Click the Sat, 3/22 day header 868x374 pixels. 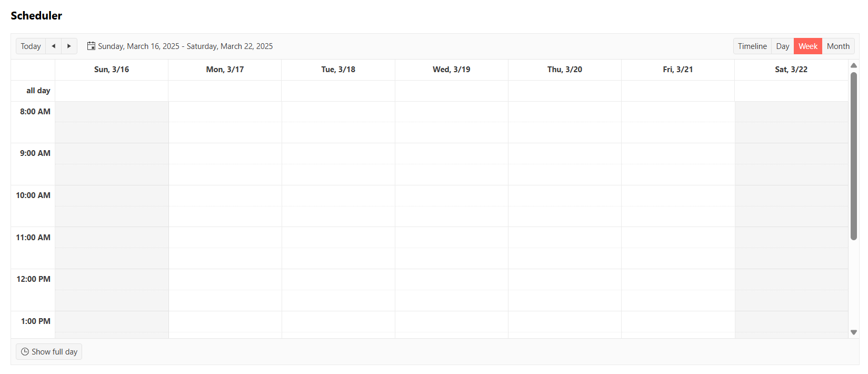tap(791, 70)
